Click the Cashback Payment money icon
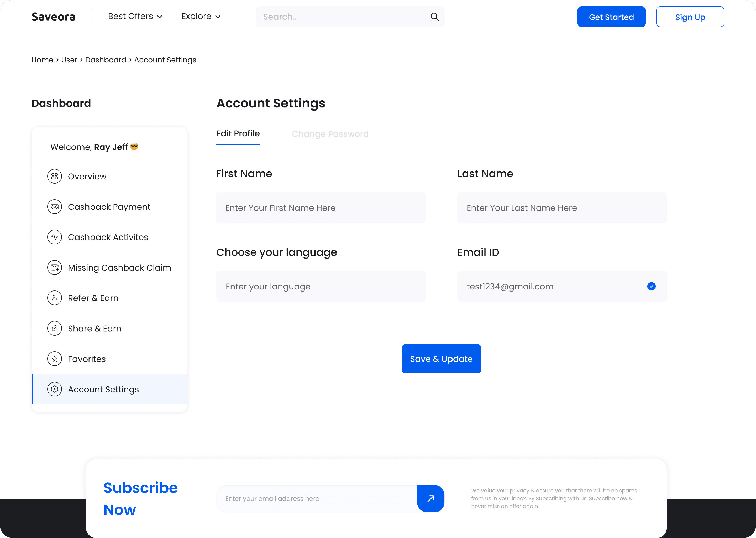Viewport: 756px width, 538px height. tap(55, 207)
